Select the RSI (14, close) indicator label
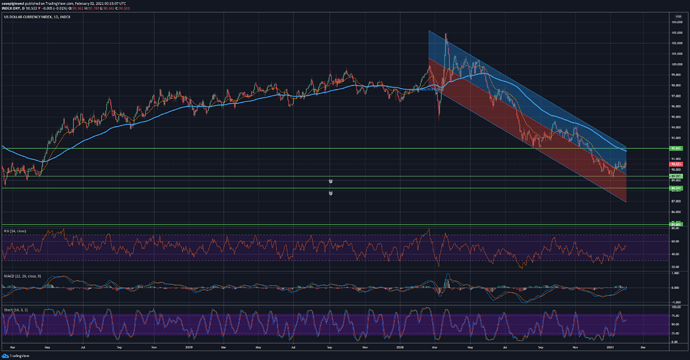The image size is (690, 360). point(15,231)
